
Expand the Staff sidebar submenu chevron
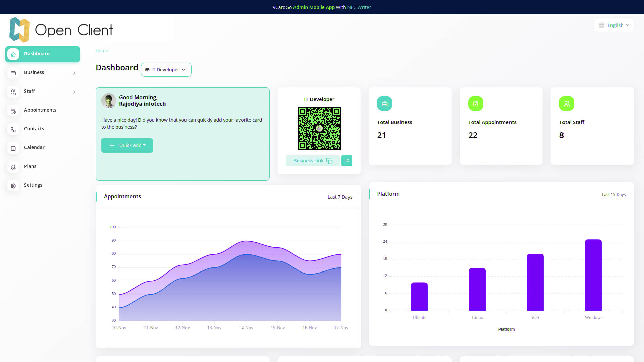pos(74,92)
